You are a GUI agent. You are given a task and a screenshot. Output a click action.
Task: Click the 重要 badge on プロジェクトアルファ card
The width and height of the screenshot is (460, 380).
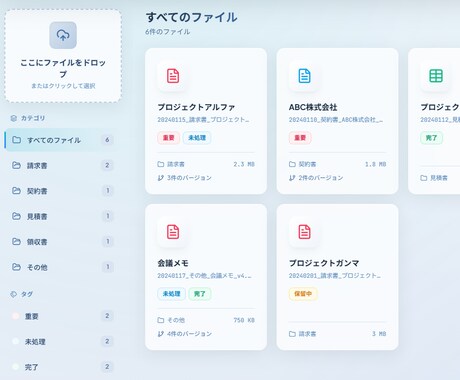169,138
